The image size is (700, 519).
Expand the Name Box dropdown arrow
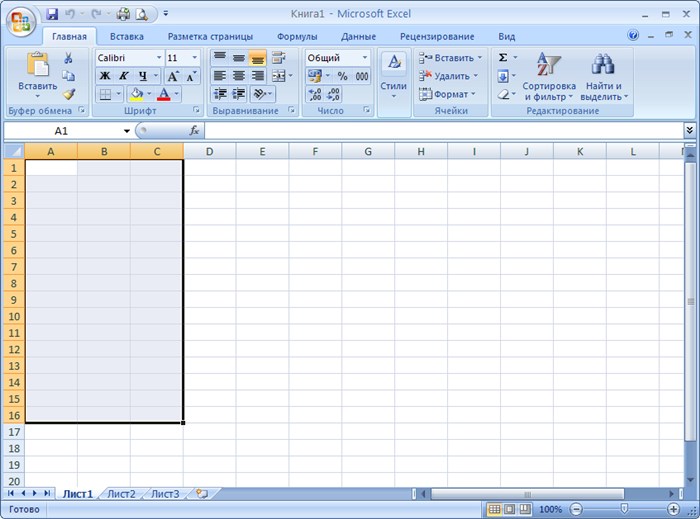(127, 131)
